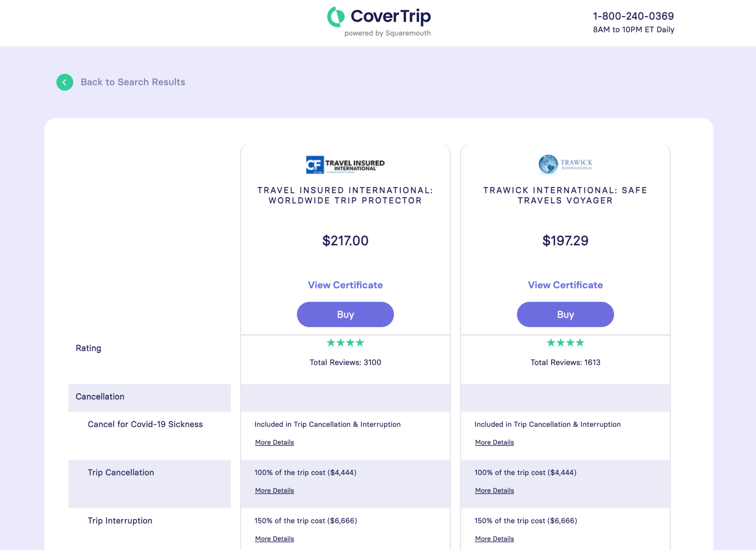The image size is (756, 550).
Task: Open More Details under Trip Interruption for Travel Insured
Action: [274, 539]
